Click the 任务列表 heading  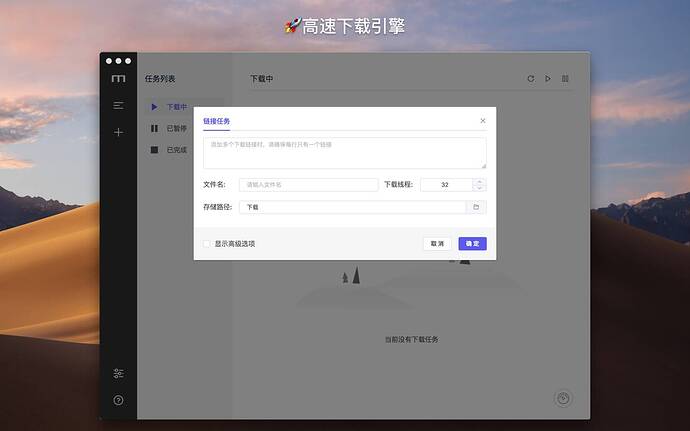click(x=160, y=79)
